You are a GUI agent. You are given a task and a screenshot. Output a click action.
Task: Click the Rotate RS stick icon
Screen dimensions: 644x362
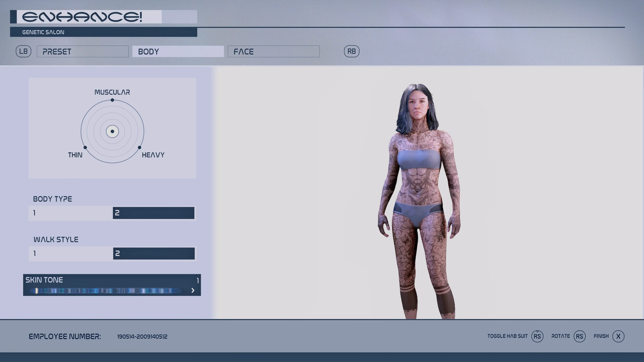579,336
